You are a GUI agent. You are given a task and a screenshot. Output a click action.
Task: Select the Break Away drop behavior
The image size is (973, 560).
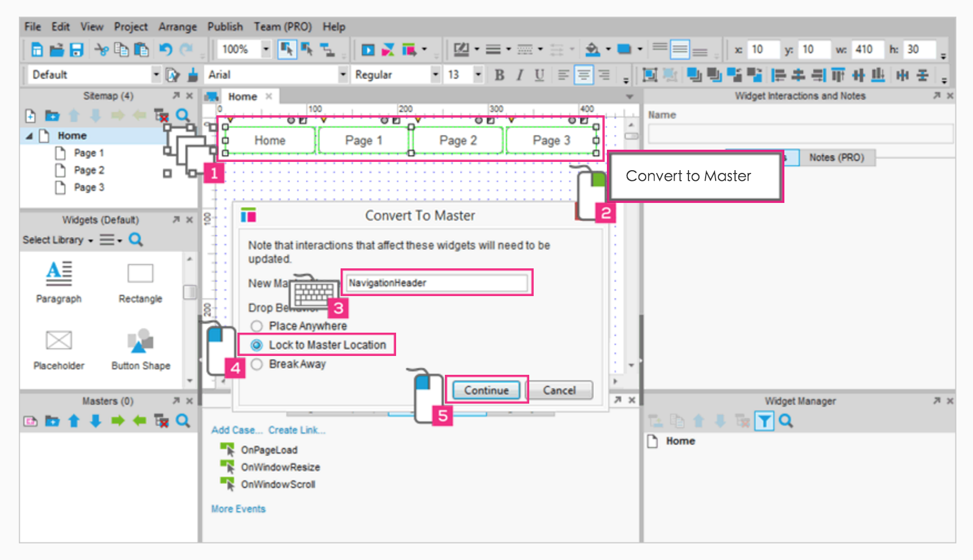click(x=256, y=364)
